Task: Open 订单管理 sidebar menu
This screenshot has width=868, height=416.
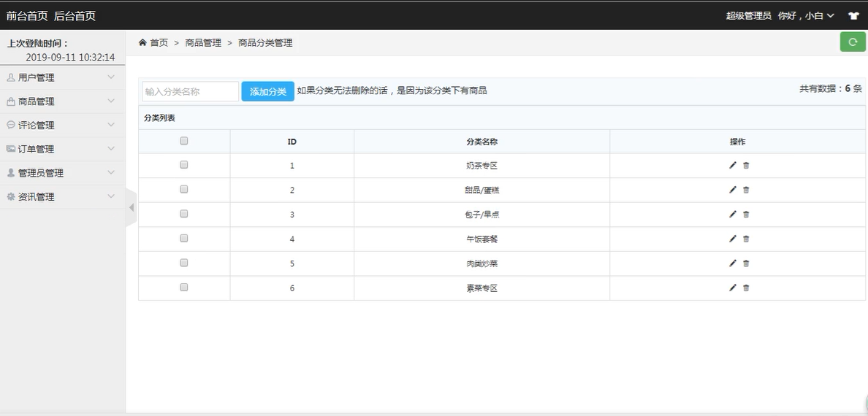Action: (x=62, y=149)
